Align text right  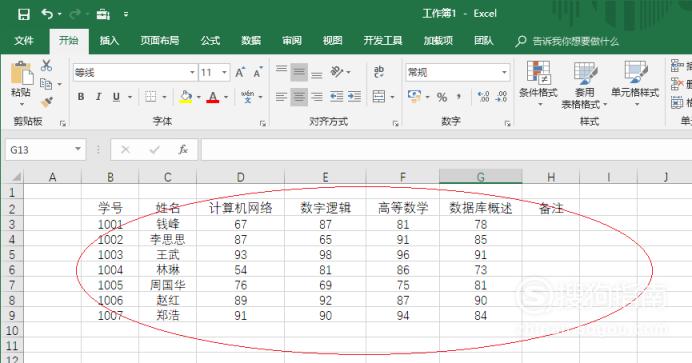pos(317,97)
